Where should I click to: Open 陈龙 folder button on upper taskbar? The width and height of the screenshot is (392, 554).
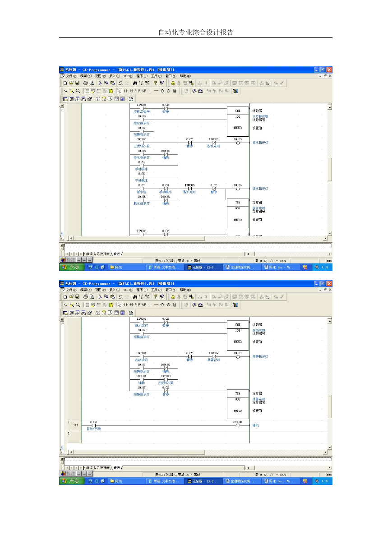pos(127,267)
